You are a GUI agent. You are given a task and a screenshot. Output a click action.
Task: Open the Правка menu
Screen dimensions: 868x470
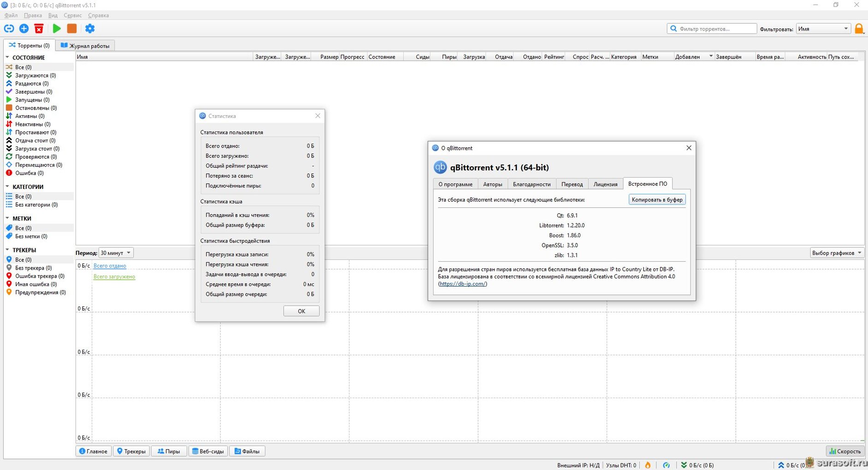[x=33, y=15]
